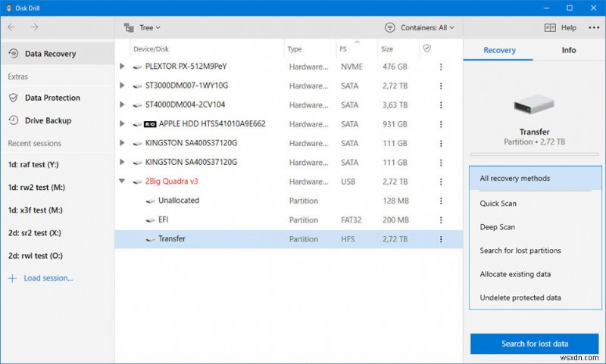Click the shield protection column header icon
The width and height of the screenshot is (606, 364).
[x=427, y=48]
